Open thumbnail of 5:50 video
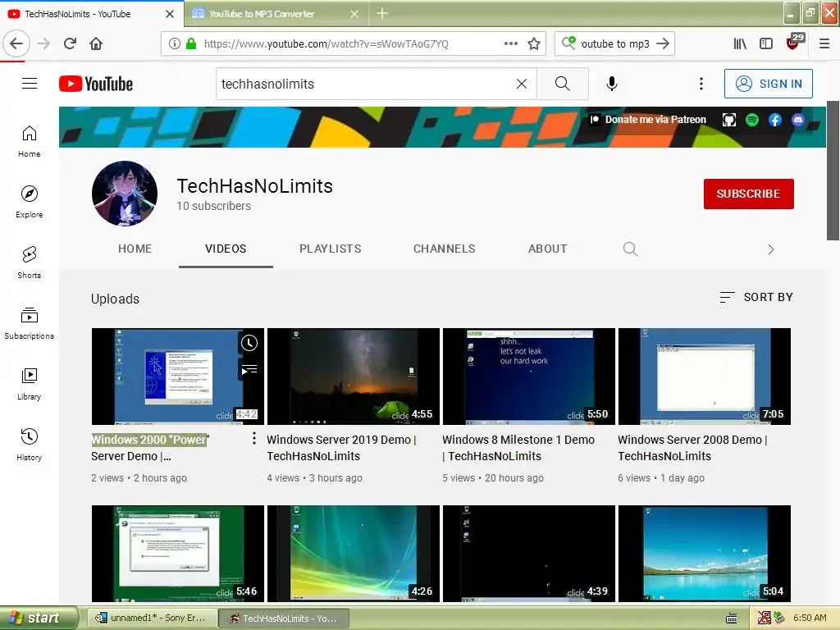This screenshot has height=630, width=840. pos(529,377)
